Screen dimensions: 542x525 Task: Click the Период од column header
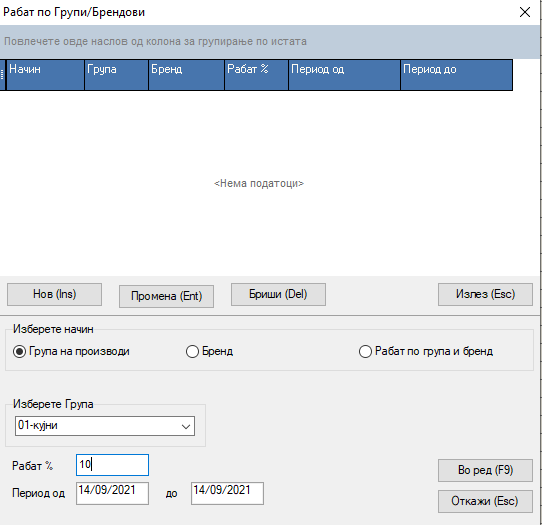click(344, 75)
